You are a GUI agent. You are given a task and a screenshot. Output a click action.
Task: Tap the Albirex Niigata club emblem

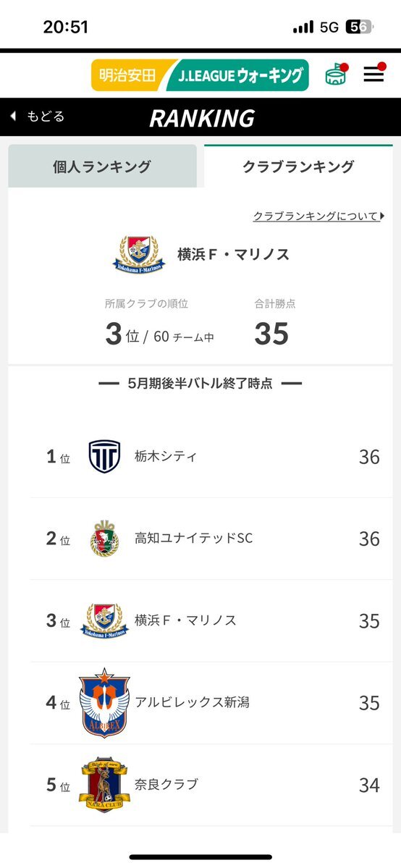click(104, 702)
